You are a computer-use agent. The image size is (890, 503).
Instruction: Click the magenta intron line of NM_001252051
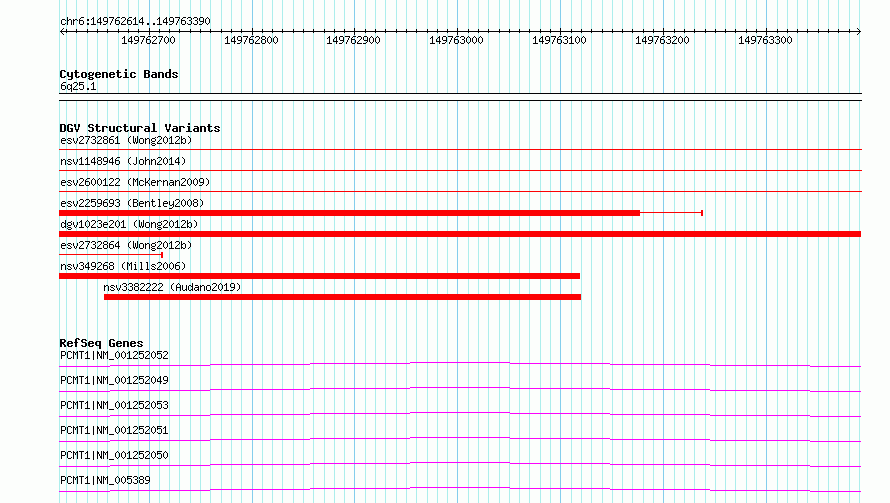tap(460, 438)
